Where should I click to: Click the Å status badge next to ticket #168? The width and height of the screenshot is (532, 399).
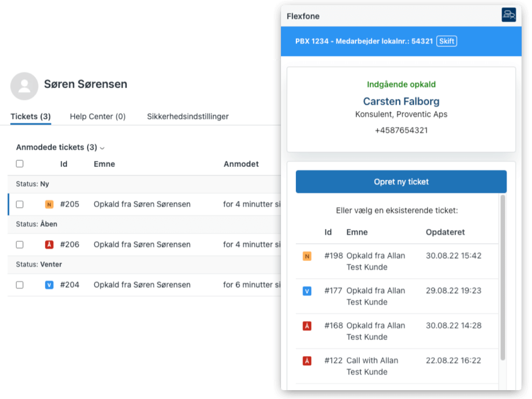pyautogui.click(x=308, y=326)
